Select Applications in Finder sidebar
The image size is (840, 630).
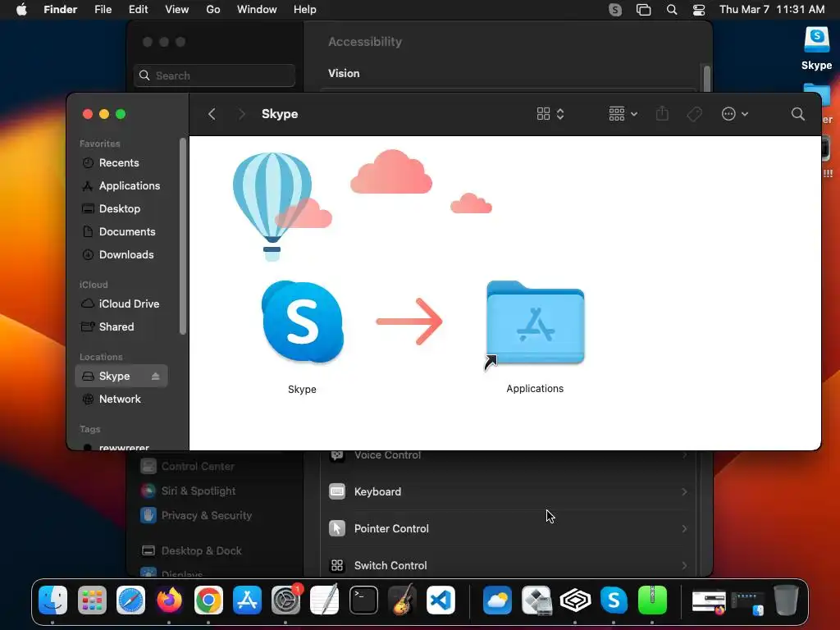(x=121, y=186)
